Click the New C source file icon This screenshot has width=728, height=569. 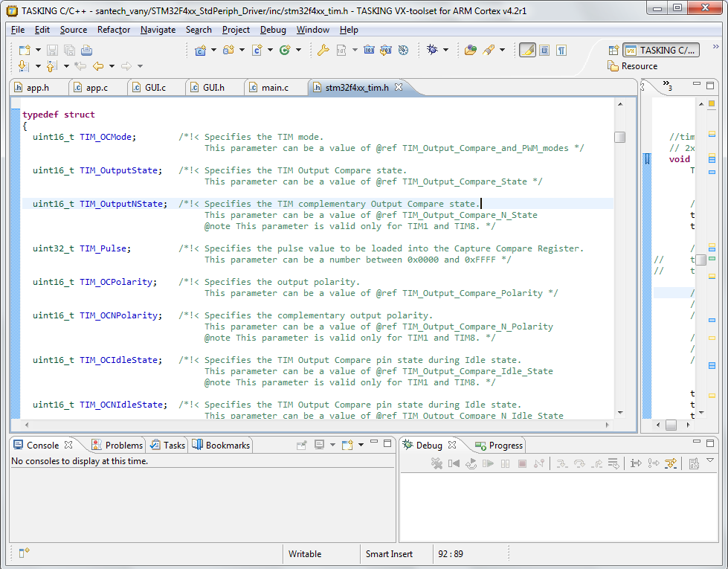coord(257,50)
